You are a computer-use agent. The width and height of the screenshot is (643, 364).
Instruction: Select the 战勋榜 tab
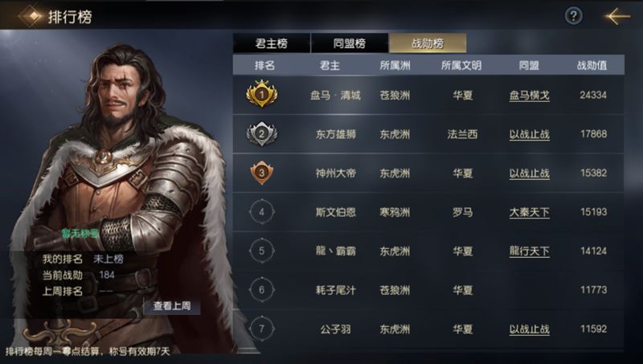[x=428, y=43]
